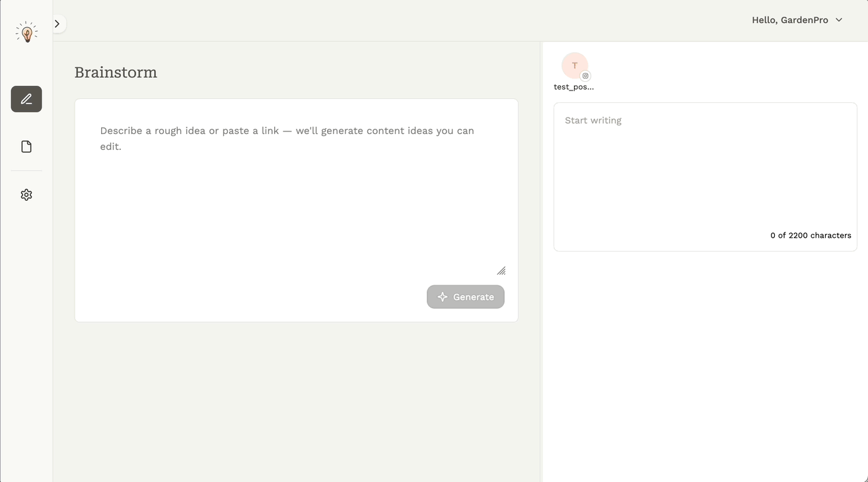Viewport: 868px width, 482px height.
Task: Click the placeholder text about pasting a link
Action: pos(287,131)
